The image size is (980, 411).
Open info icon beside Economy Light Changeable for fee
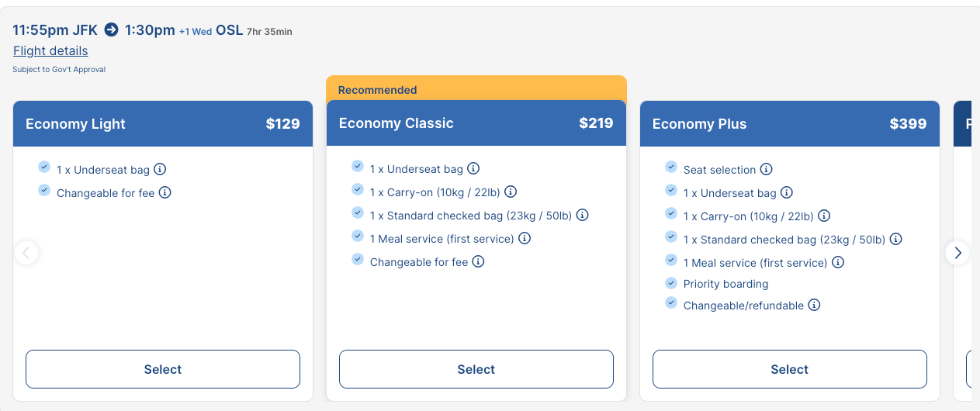click(164, 192)
